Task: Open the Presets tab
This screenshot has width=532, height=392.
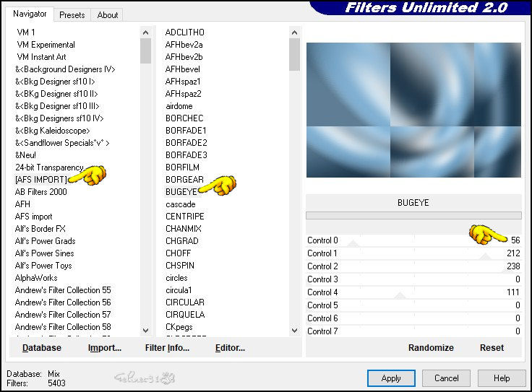Action: (x=72, y=15)
